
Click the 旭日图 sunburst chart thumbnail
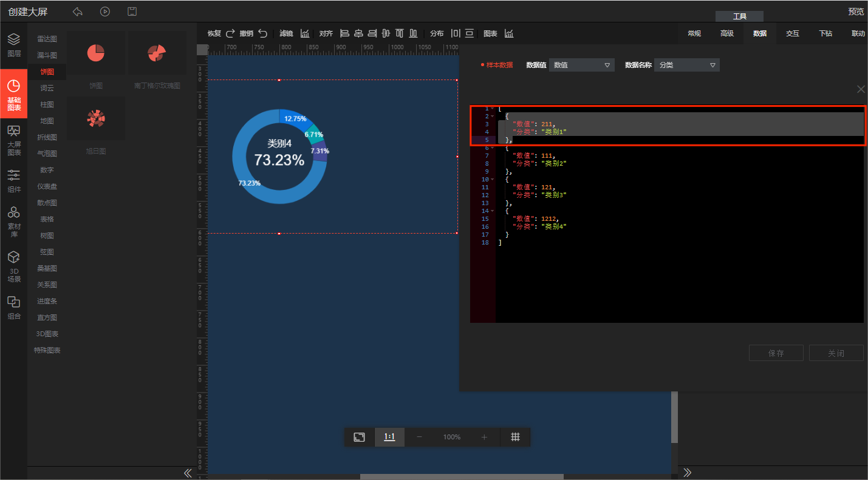tap(96, 118)
